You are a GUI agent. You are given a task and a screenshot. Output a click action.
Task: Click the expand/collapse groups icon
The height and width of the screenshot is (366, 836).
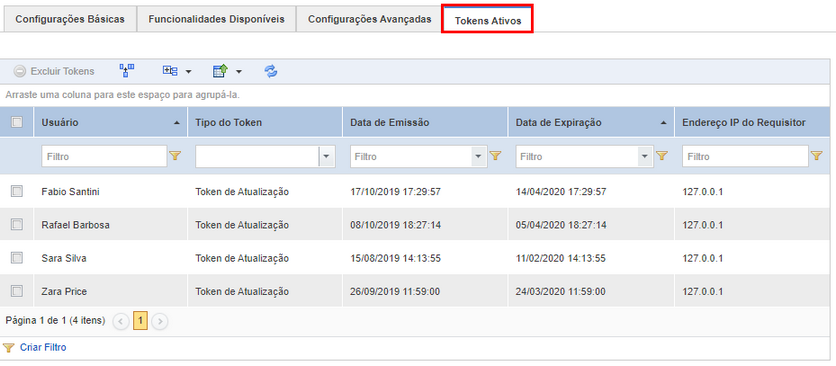(170, 71)
